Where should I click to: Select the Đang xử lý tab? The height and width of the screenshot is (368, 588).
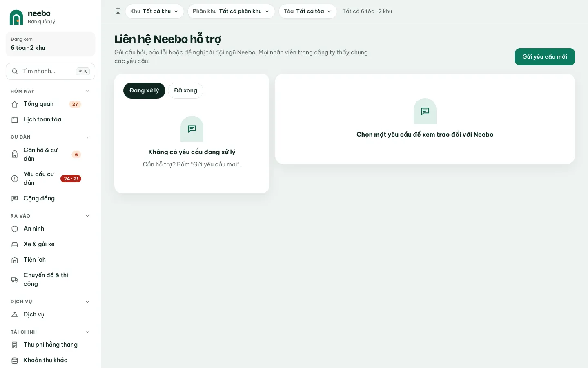click(144, 90)
